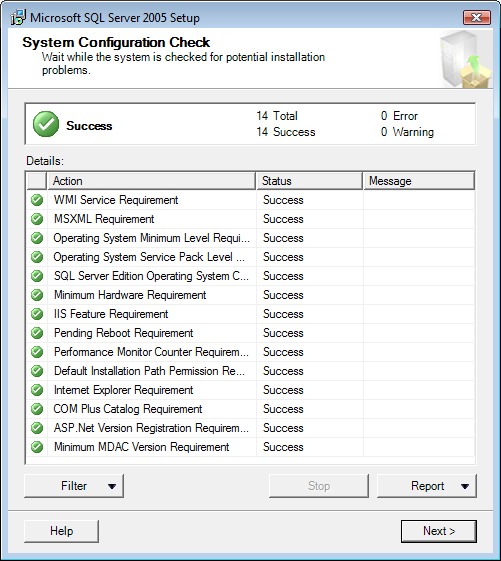
Task: Click check icon for Minimum MDAC Version Requirement
Action: (37, 447)
